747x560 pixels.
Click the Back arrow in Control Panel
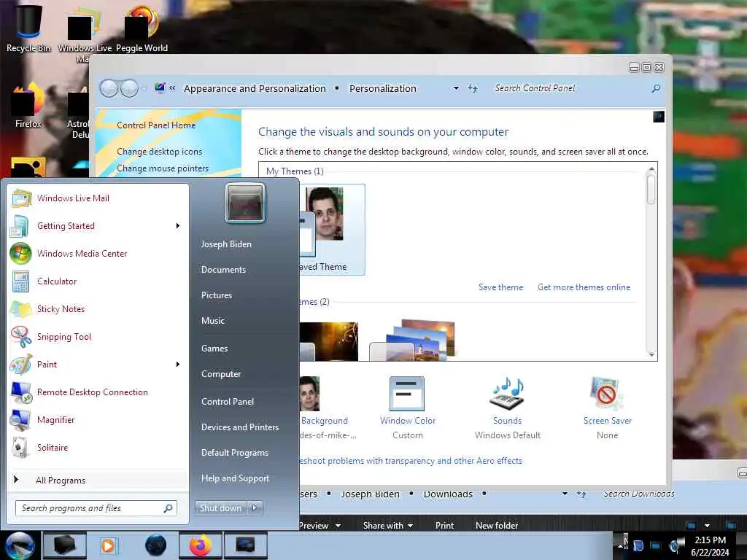point(109,88)
